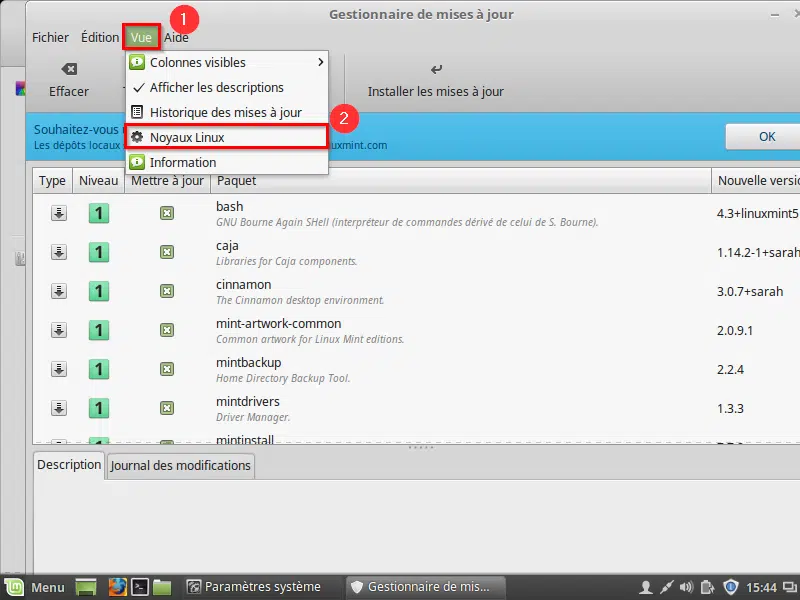Open the Édition menu
This screenshot has width=800, height=600.
tap(99, 37)
